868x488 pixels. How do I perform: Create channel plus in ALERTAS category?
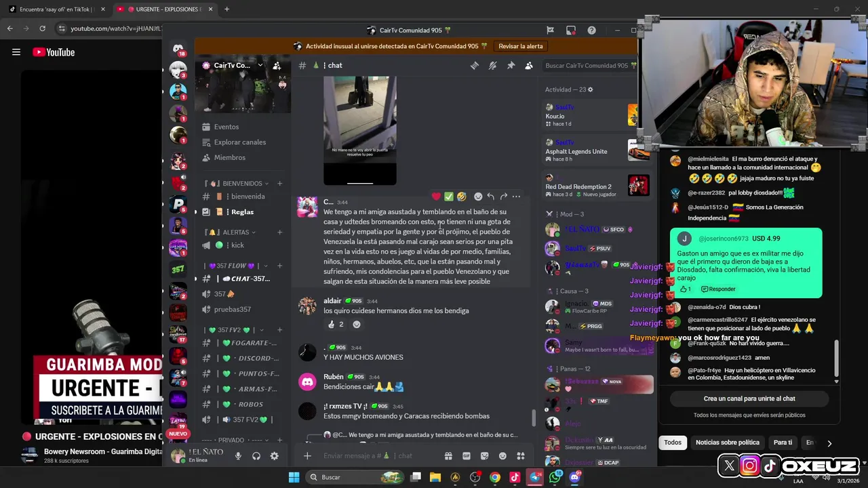click(279, 232)
